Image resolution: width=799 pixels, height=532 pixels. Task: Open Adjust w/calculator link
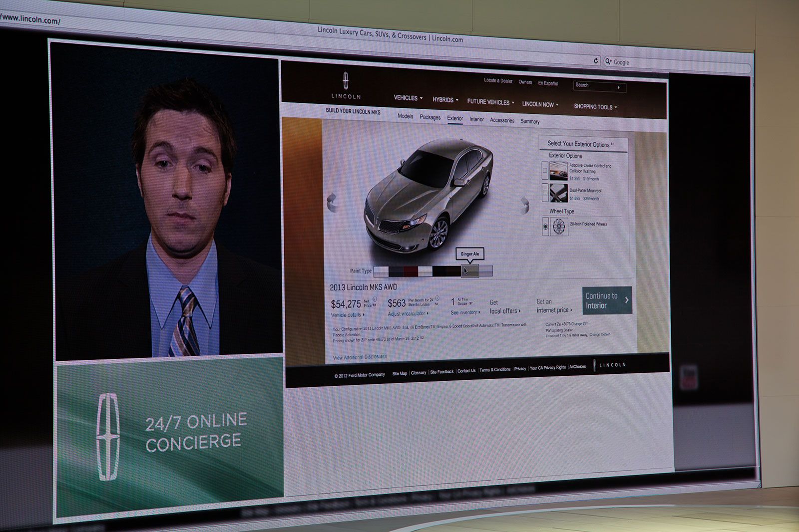(x=408, y=314)
